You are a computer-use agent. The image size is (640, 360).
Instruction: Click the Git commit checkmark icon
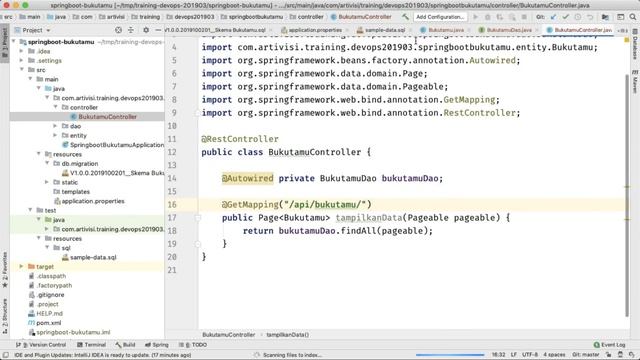point(565,17)
